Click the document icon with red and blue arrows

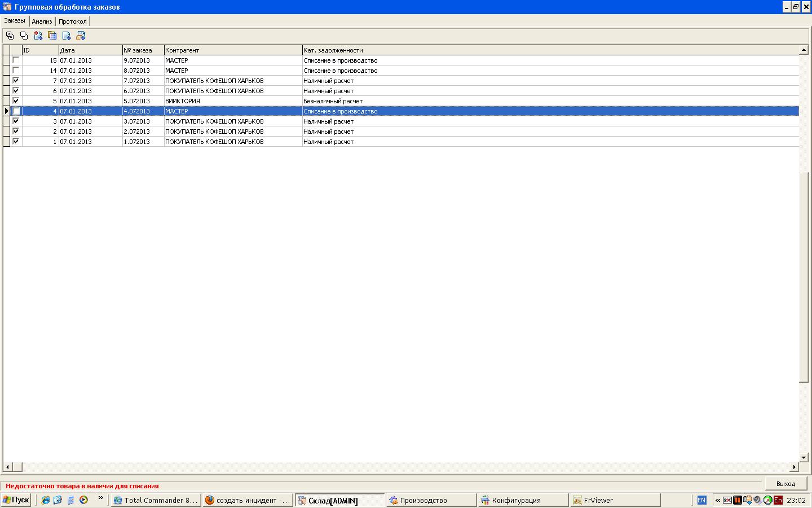pyautogui.click(x=38, y=36)
